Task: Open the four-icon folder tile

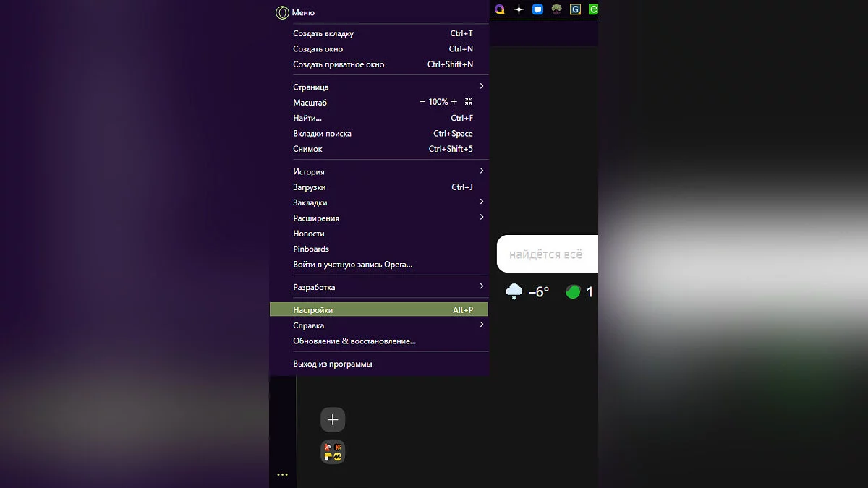Action: pyautogui.click(x=333, y=452)
